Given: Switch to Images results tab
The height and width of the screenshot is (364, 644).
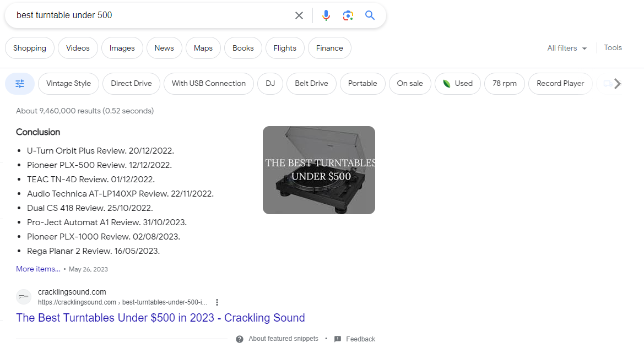Looking at the screenshot, I should (122, 48).
